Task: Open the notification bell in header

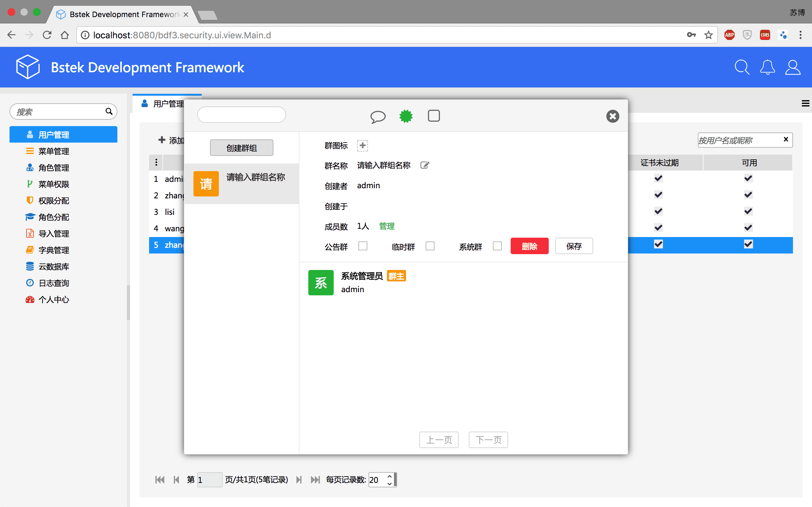Action: pyautogui.click(x=767, y=67)
